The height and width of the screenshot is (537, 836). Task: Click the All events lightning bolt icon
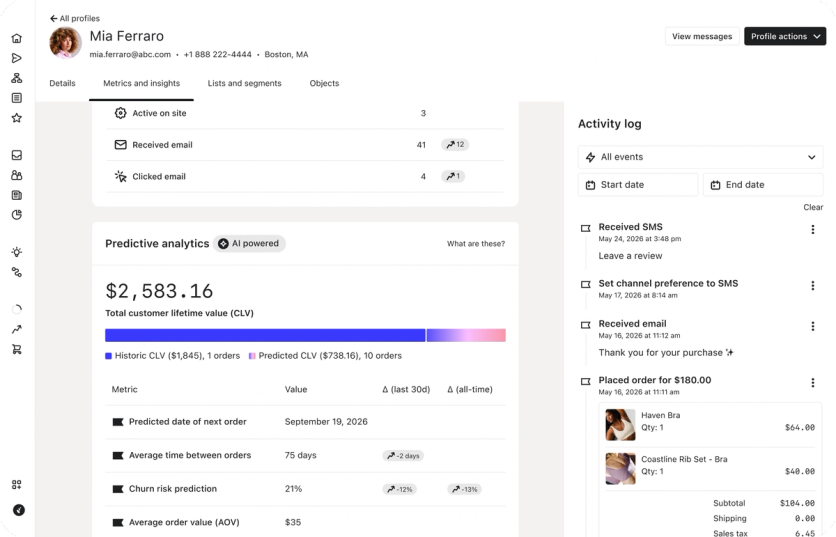pyautogui.click(x=590, y=157)
